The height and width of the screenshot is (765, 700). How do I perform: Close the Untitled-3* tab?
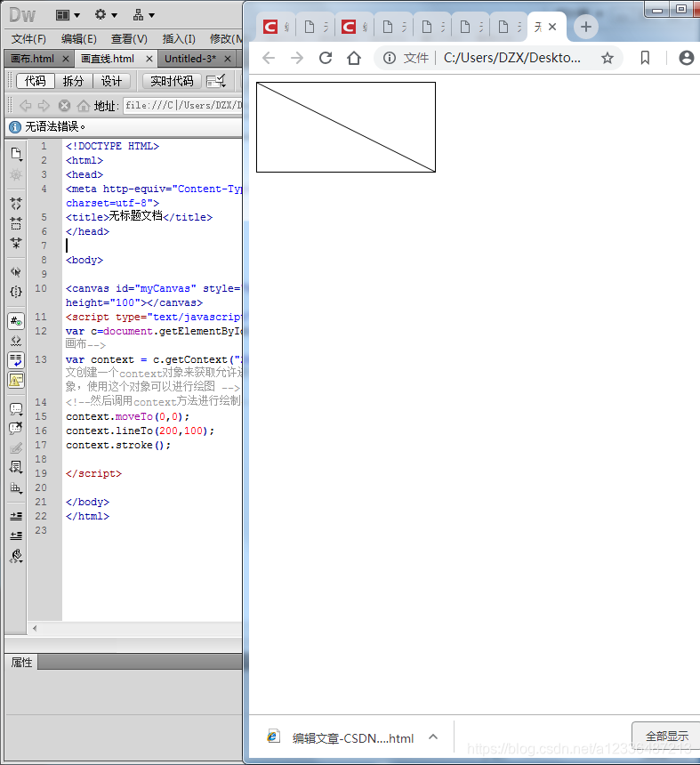[x=228, y=59]
